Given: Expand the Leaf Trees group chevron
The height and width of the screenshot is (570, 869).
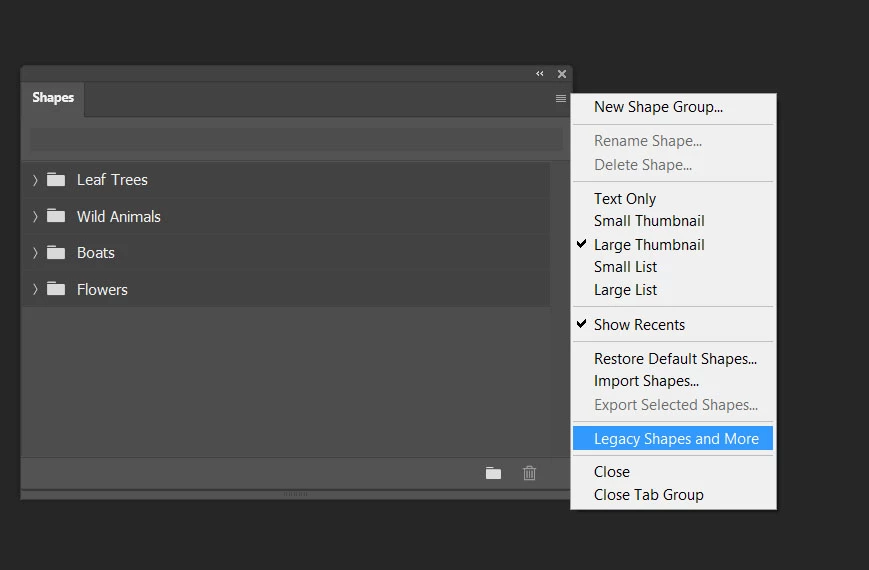Looking at the screenshot, I should [35, 180].
